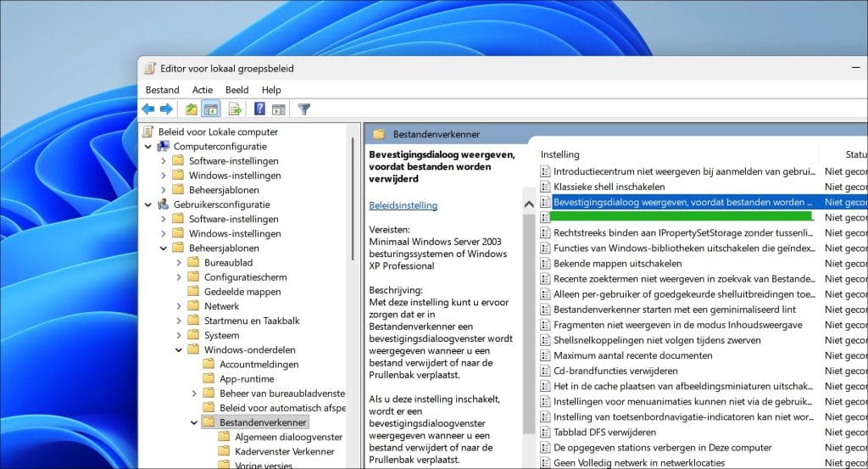Expand the Configuratiescherm tree node
This screenshot has width=868, height=469.
pos(179,277)
